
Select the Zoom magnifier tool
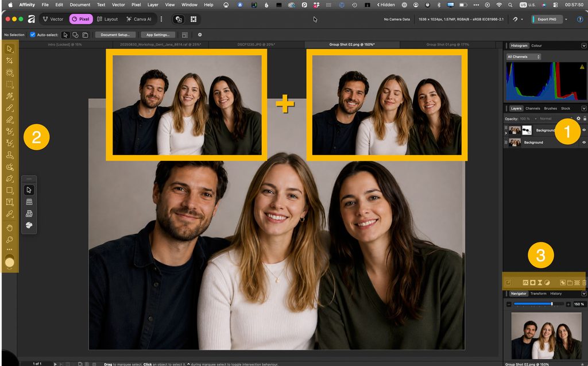pos(10,240)
